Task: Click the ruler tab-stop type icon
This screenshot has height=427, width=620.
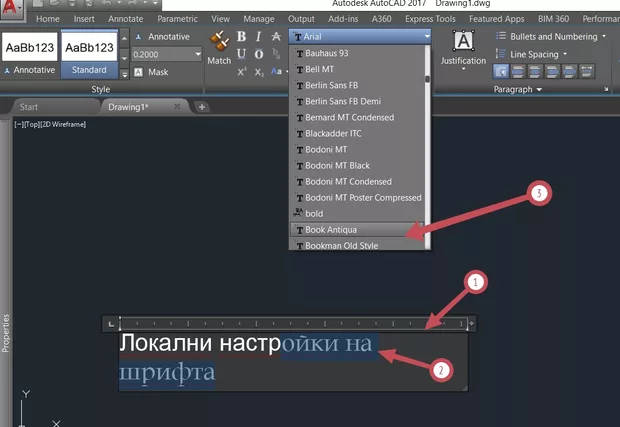Action: point(111,324)
